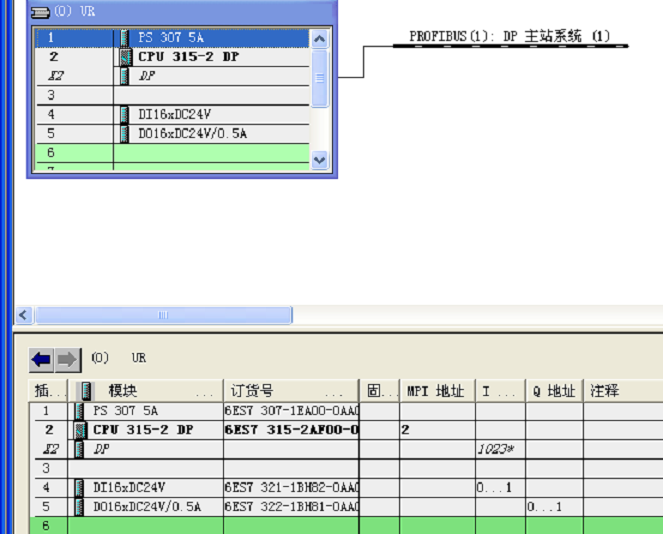This screenshot has height=534, width=663.
Task: Click PS 307 5A icon in detail table
Action: tap(79, 411)
